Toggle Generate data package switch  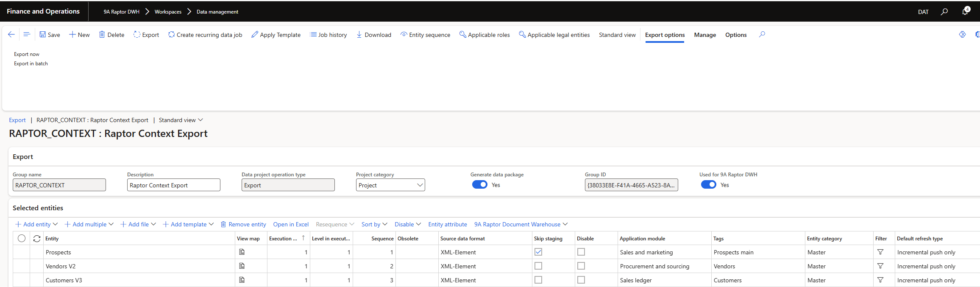point(480,185)
